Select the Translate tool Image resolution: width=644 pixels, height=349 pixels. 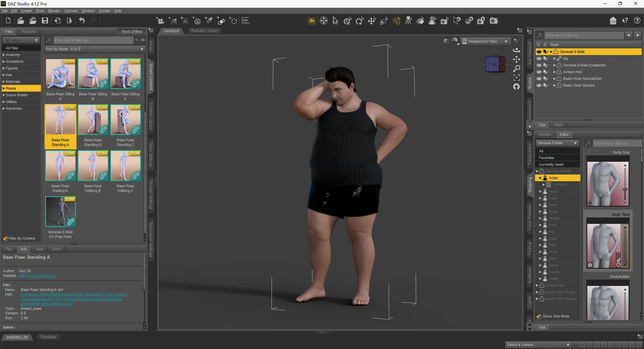pyautogui.click(x=372, y=21)
